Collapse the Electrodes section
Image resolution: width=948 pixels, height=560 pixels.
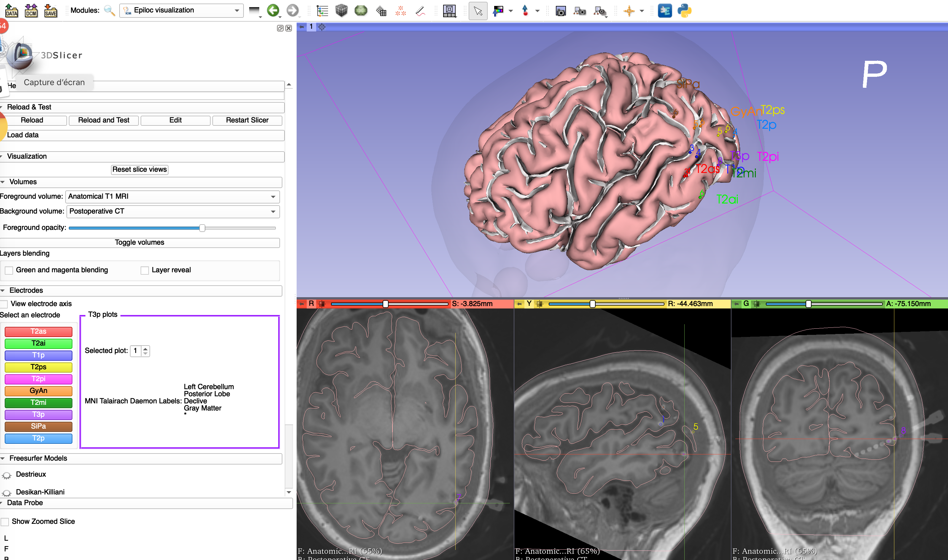pyautogui.click(x=3, y=291)
